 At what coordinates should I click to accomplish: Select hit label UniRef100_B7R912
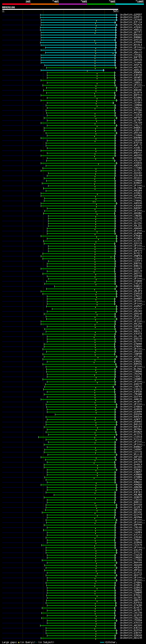tap(131, 595)
